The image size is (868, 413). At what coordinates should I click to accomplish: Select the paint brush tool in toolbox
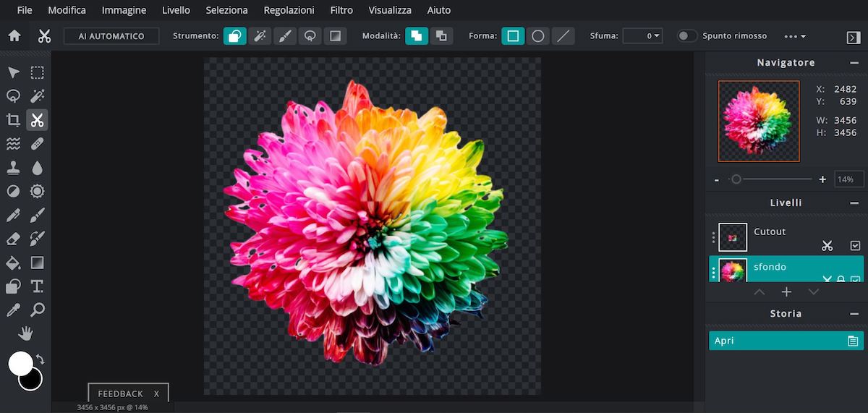37,215
